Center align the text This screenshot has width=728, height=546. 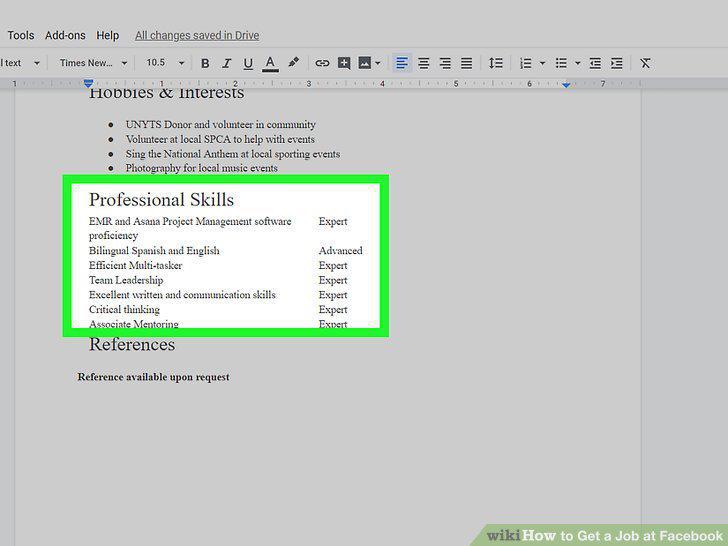(423, 63)
